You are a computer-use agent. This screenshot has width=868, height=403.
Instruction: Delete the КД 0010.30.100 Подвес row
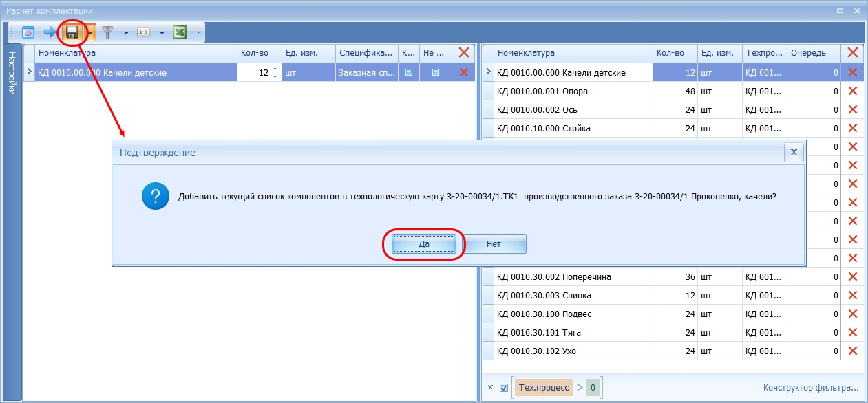click(x=852, y=314)
